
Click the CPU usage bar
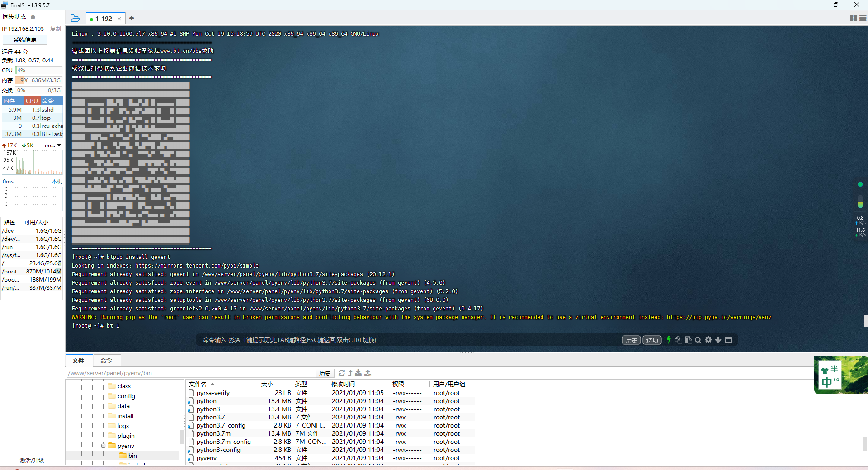(x=38, y=70)
